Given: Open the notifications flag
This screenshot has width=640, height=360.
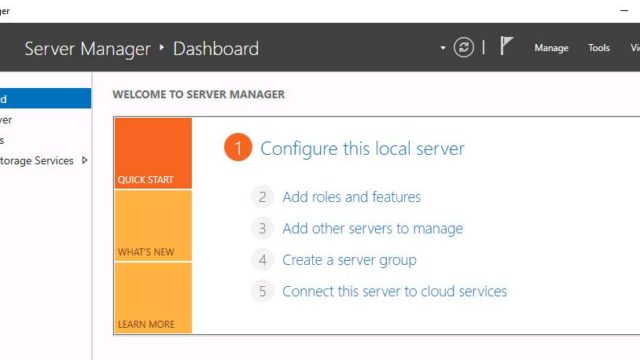Looking at the screenshot, I should [506, 46].
